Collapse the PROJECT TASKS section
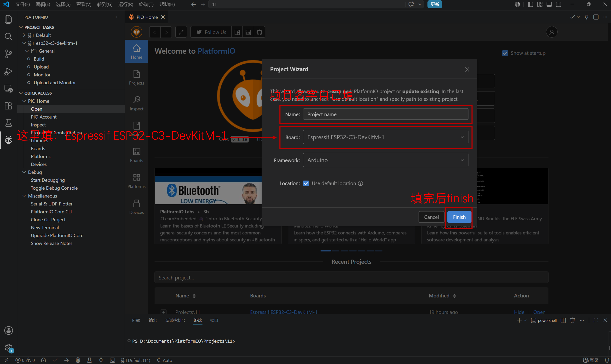This screenshot has width=611, height=364. (x=21, y=27)
